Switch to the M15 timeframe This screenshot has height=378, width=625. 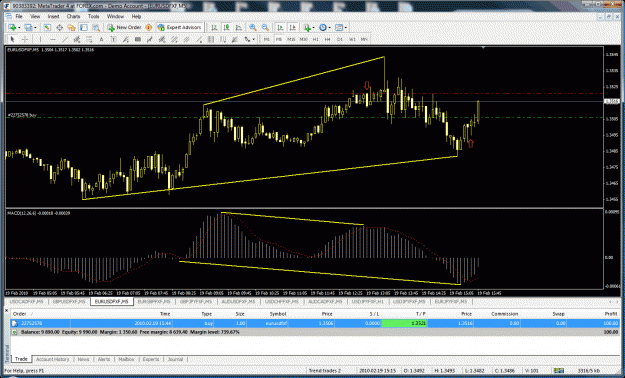(x=291, y=39)
